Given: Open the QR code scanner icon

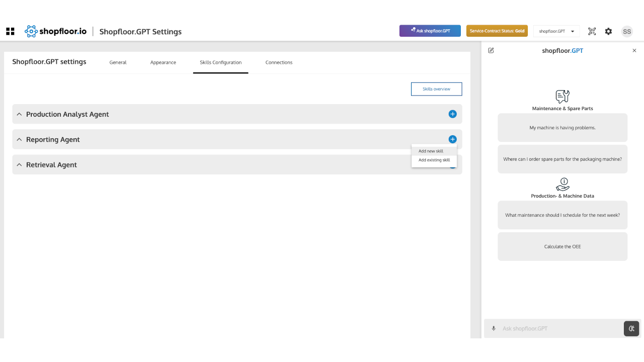Looking at the screenshot, I should tap(592, 31).
